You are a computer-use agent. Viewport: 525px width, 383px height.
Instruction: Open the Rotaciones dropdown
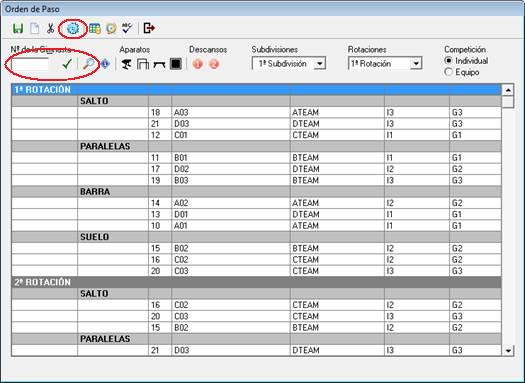pyautogui.click(x=416, y=64)
